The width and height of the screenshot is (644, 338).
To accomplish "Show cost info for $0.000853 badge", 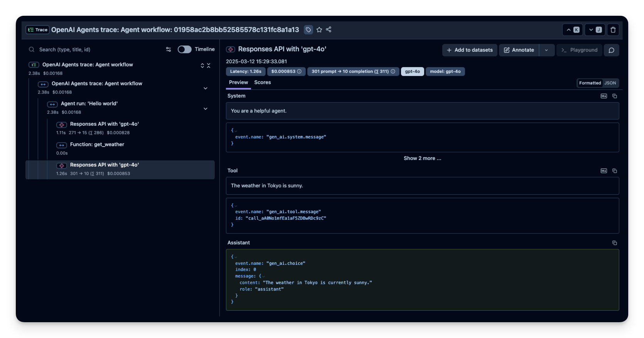I will 299,71.
